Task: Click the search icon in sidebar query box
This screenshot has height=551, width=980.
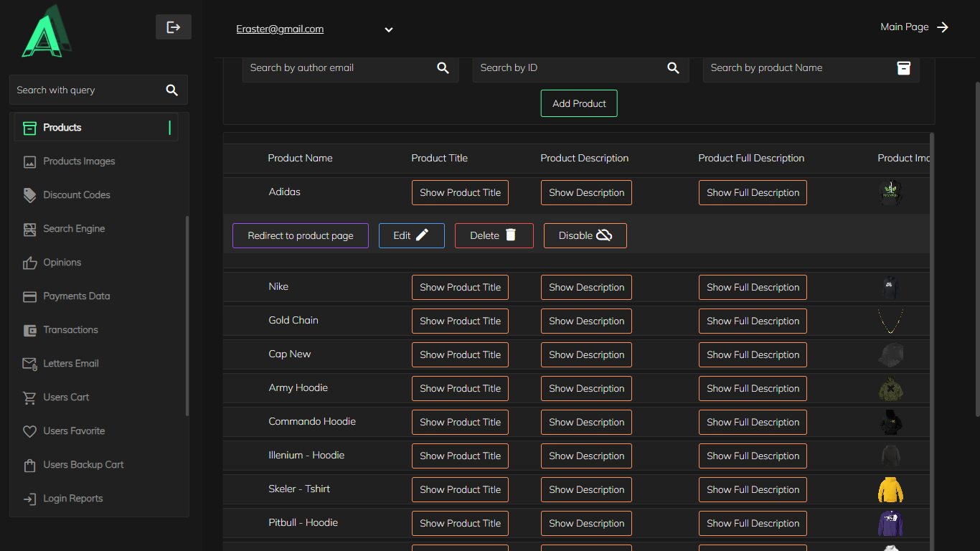Action: (172, 90)
